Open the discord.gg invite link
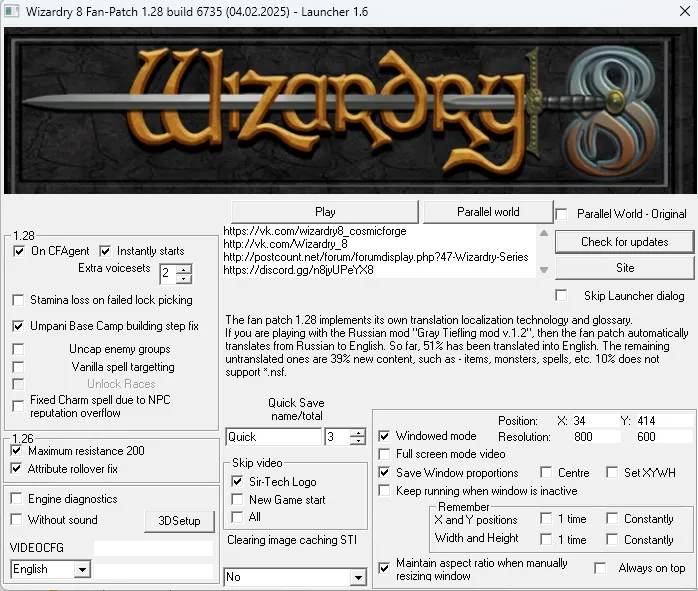The image size is (698, 591). click(x=298, y=270)
